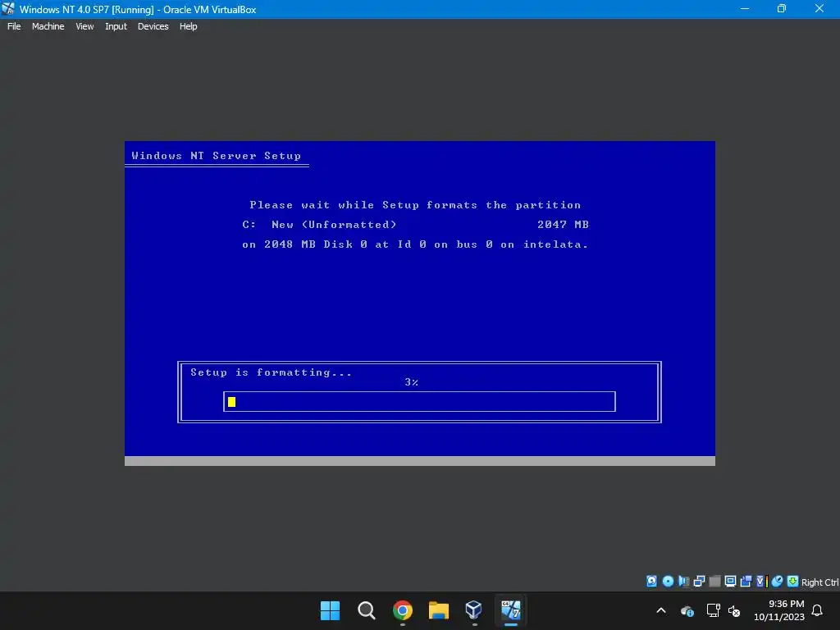Open Google Chrome from the taskbar
The width and height of the screenshot is (840, 630).
click(402, 610)
